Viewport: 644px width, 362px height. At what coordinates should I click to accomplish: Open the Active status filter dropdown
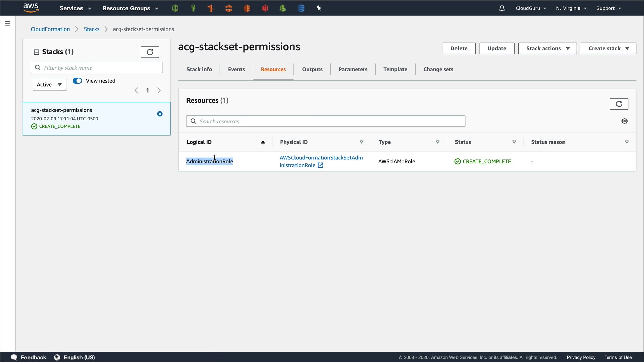pos(50,85)
